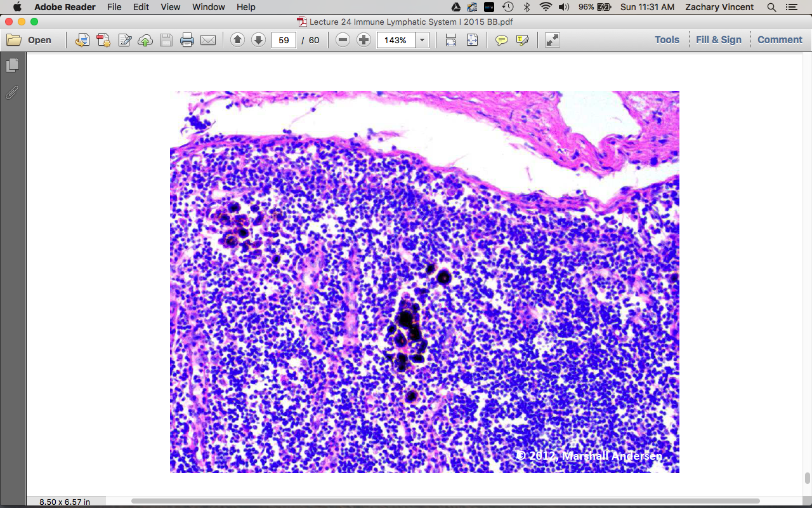Click the Edit PDF pencil icon
The image size is (812, 508).
pos(124,40)
